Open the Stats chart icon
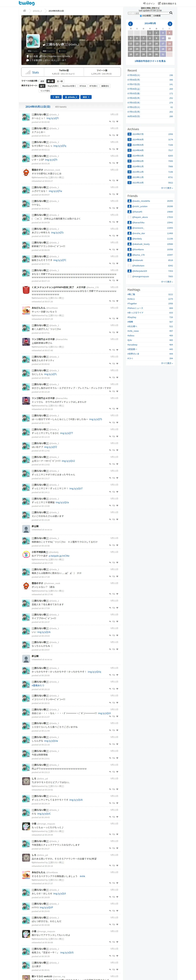The image size is (196, 980). [x=28, y=72]
